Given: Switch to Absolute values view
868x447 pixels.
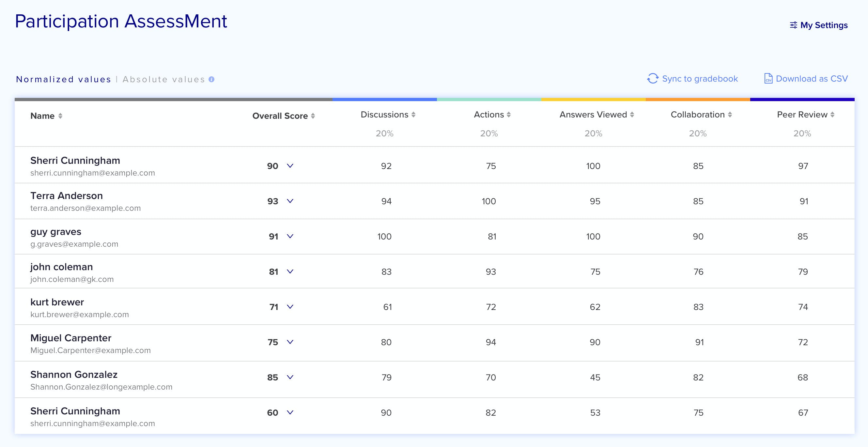Looking at the screenshot, I should tap(164, 79).
